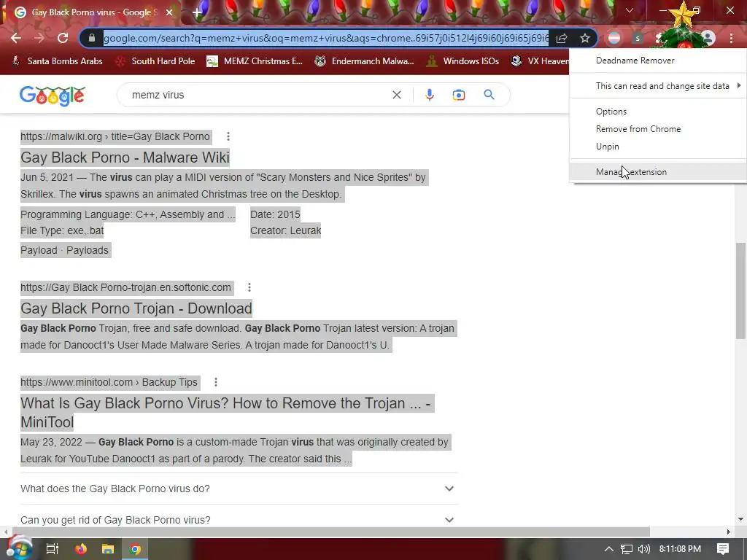Click the forward navigation arrow
Image resolution: width=747 pixels, height=560 pixels.
[x=39, y=38]
